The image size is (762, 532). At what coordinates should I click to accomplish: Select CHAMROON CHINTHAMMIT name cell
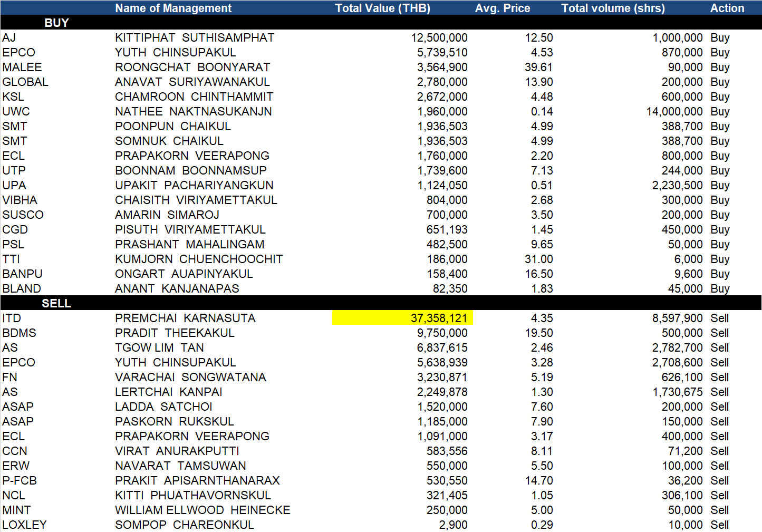[194, 96]
